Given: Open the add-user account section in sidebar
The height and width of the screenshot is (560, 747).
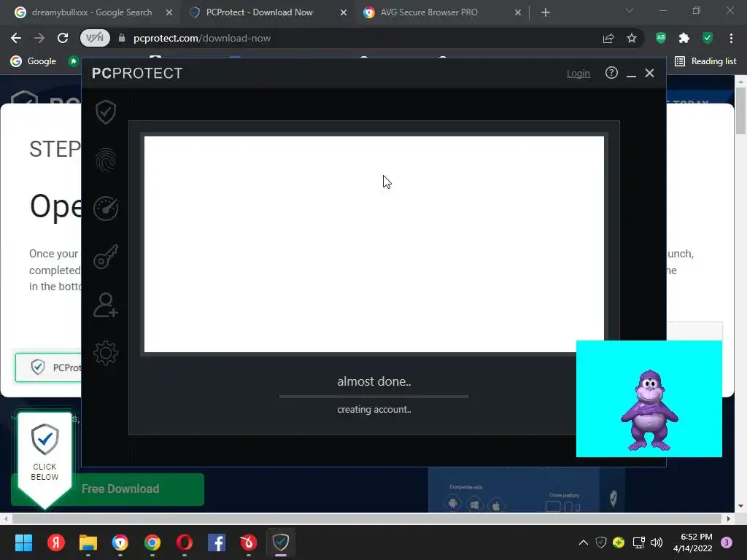Looking at the screenshot, I should click(x=105, y=305).
